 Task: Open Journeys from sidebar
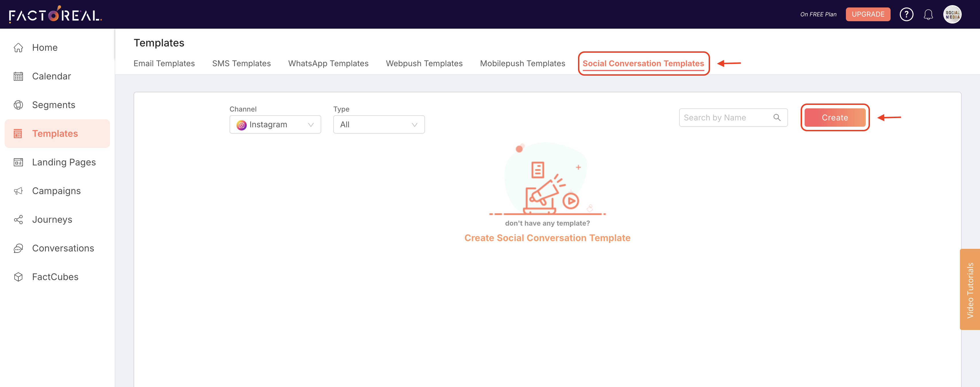(x=52, y=220)
